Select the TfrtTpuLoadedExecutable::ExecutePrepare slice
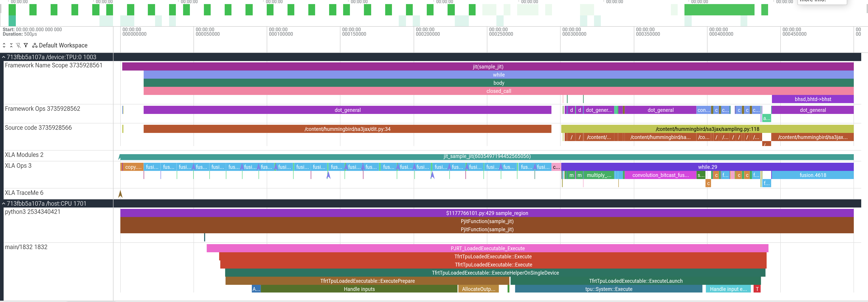Image resolution: width=868 pixels, height=302 pixels. (367, 281)
